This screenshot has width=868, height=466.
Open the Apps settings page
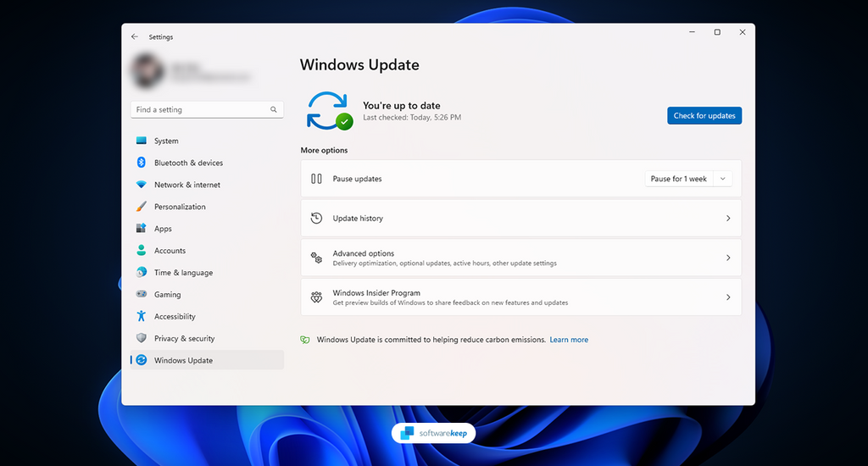[207, 229]
